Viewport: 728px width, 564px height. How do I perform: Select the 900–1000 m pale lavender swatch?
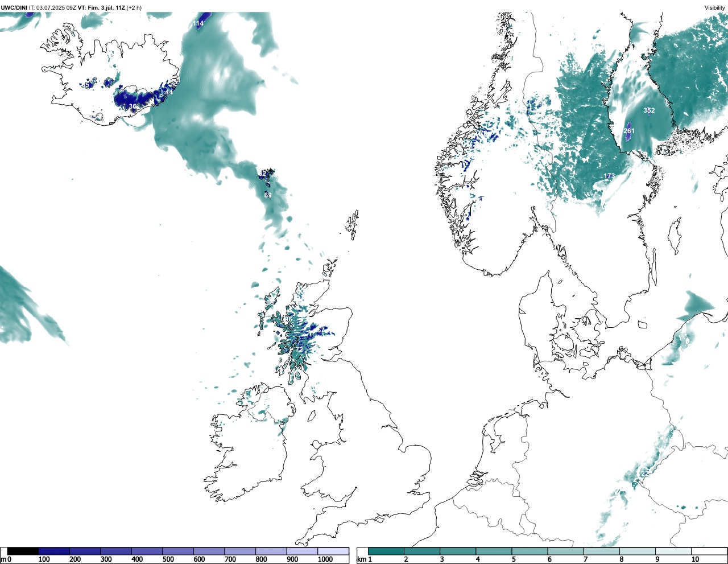[x=302, y=551]
